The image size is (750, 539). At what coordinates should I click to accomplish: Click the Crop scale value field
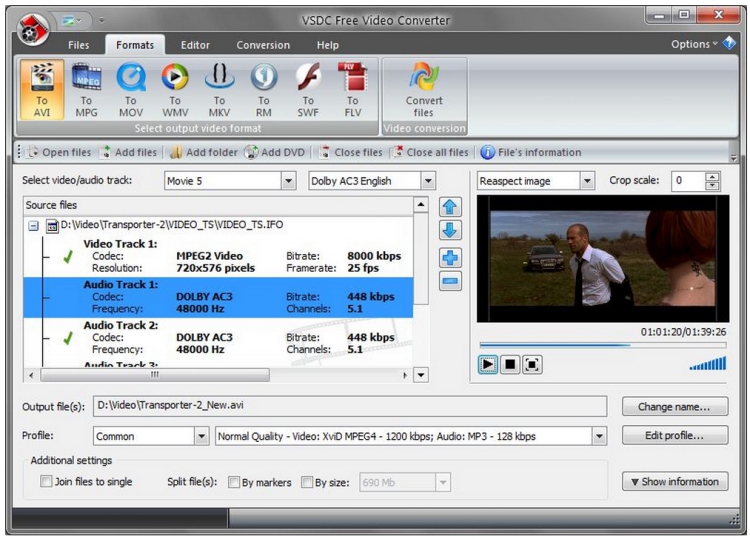688,181
